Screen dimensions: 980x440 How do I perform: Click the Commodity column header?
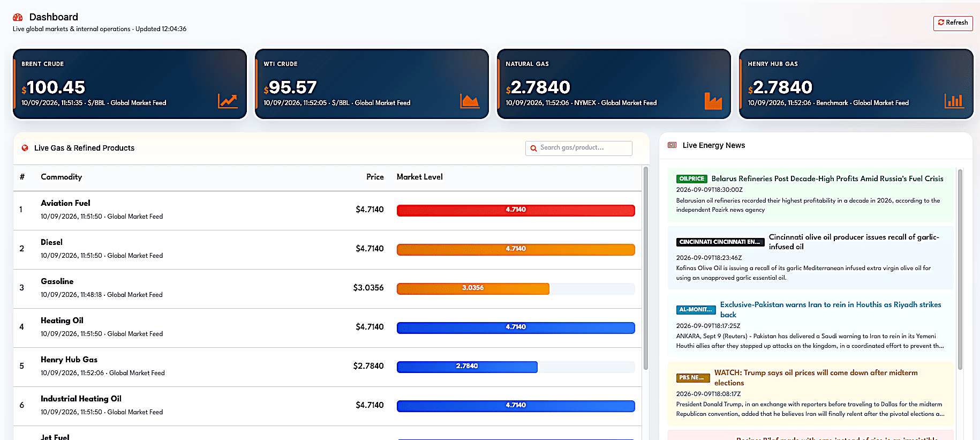62,177
